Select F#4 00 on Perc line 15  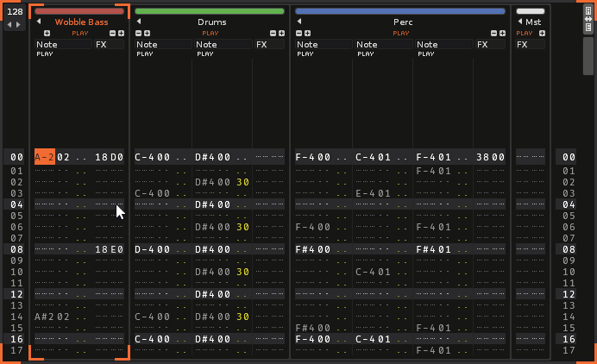(x=313, y=328)
